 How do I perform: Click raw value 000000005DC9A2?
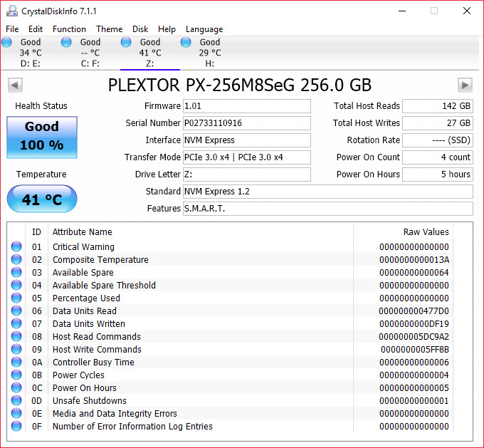coord(414,336)
